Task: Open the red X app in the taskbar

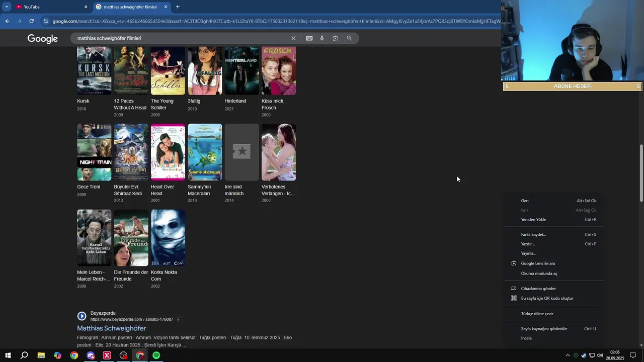Action: 107,355
